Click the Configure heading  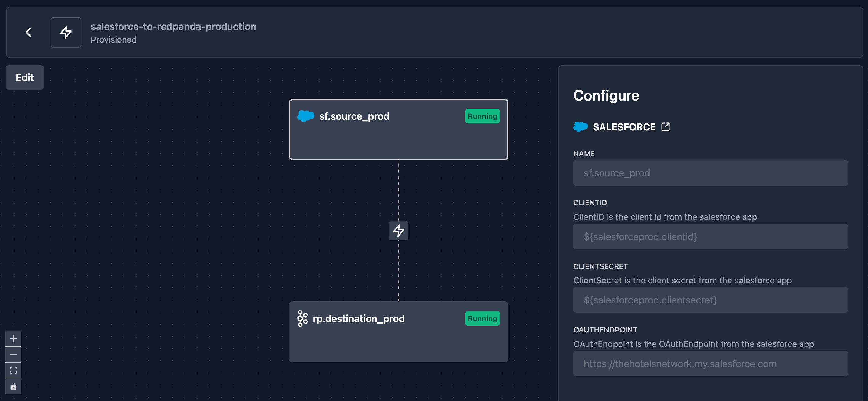(606, 96)
